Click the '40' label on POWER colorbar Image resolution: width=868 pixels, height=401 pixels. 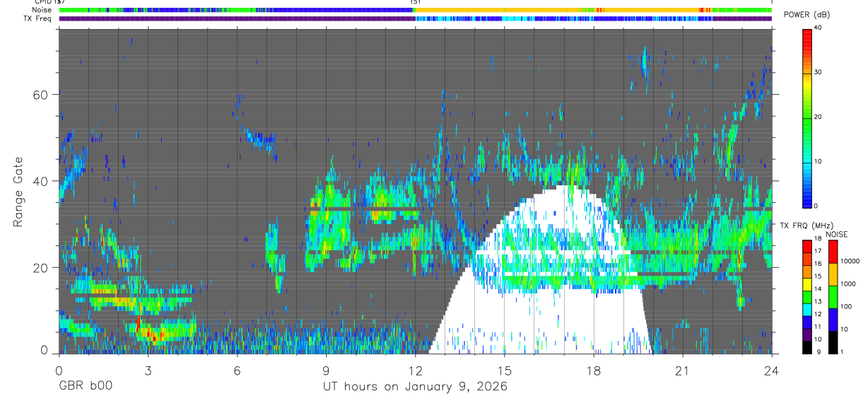(x=819, y=28)
